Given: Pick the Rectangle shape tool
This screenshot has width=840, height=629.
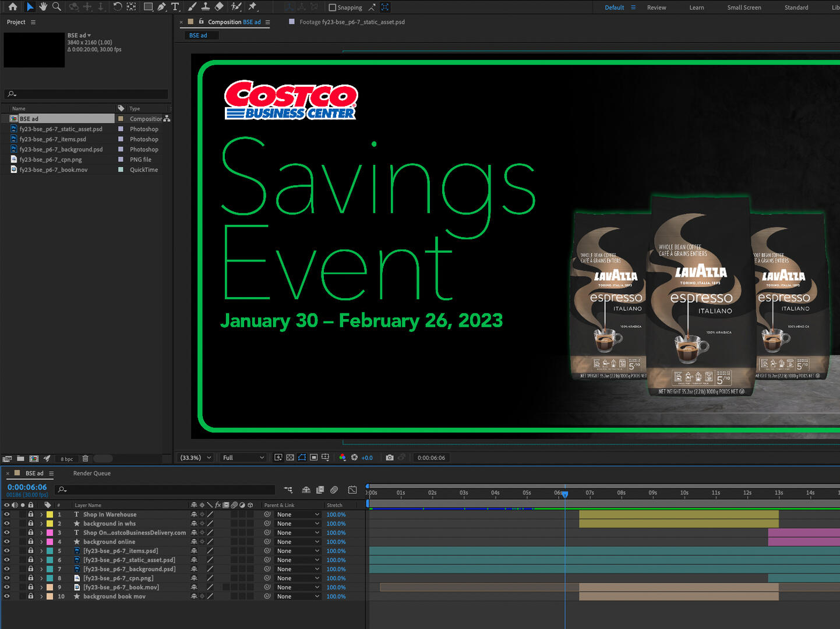Looking at the screenshot, I should click(148, 7).
